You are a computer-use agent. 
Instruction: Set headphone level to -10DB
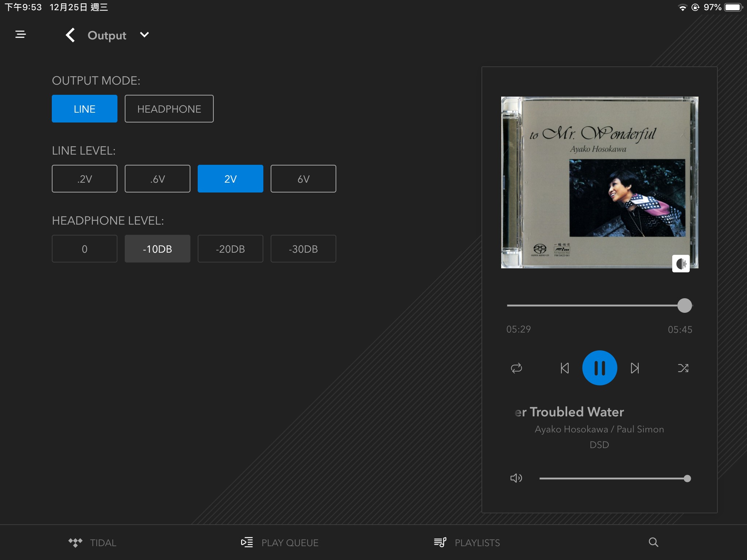[x=158, y=249]
